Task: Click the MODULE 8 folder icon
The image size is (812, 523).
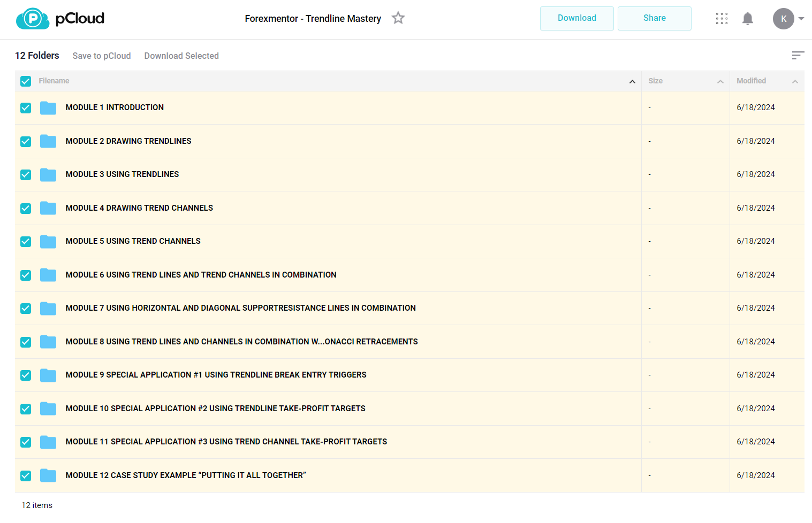Action: 48,342
